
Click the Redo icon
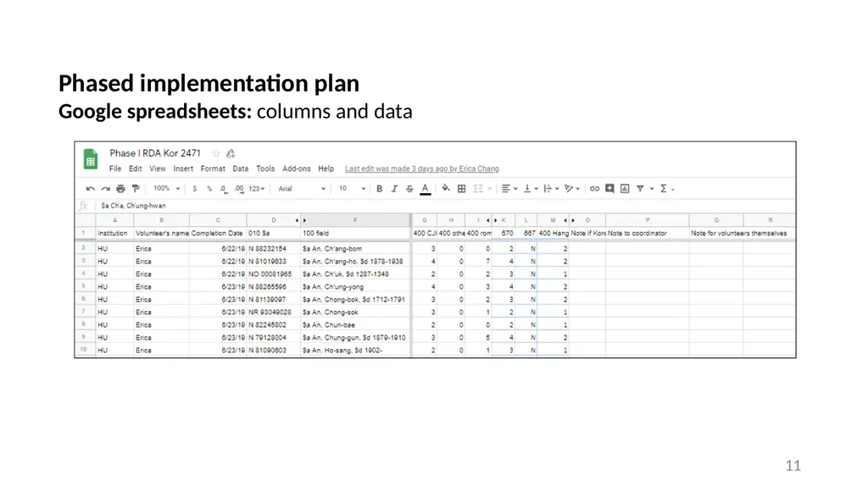point(105,189)
